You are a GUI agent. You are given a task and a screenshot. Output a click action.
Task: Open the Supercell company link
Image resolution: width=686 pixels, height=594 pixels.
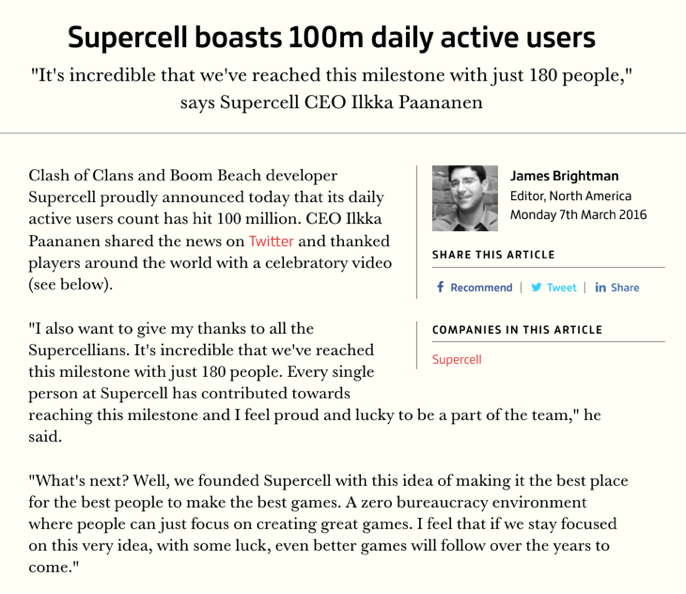[x=457, y=359]
